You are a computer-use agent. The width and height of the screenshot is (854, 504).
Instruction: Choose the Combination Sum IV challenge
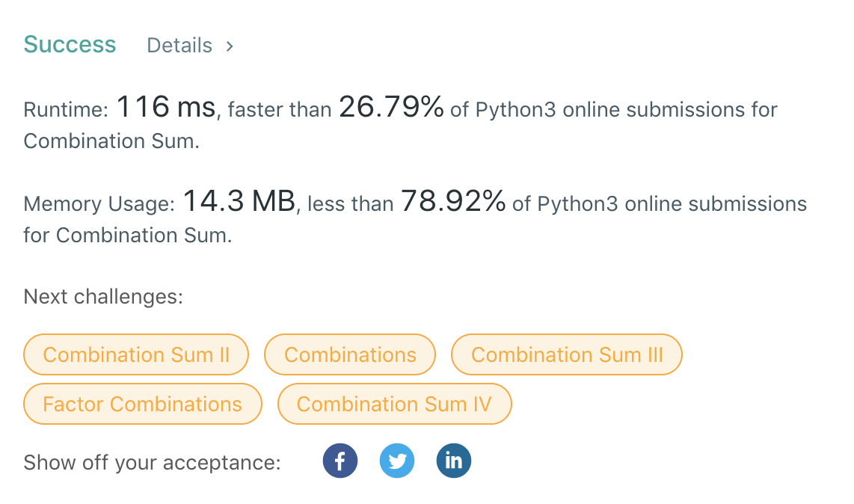(394, 405)
